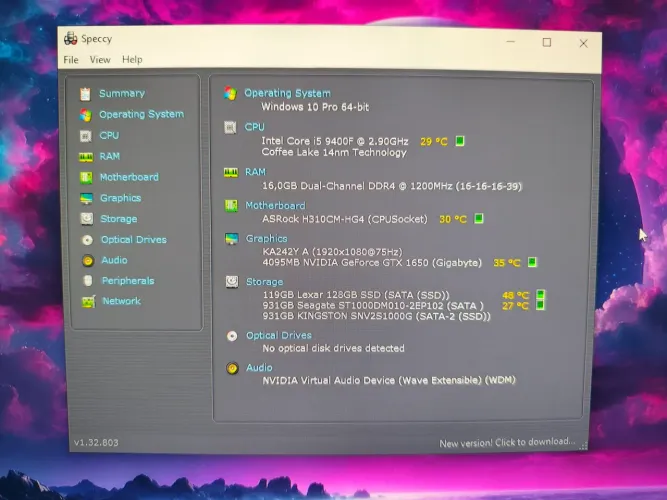The image size is (667, 500).
Task: Click '4095MB NVIDIA GeForce GTX 1650' line
Action: 372,263
